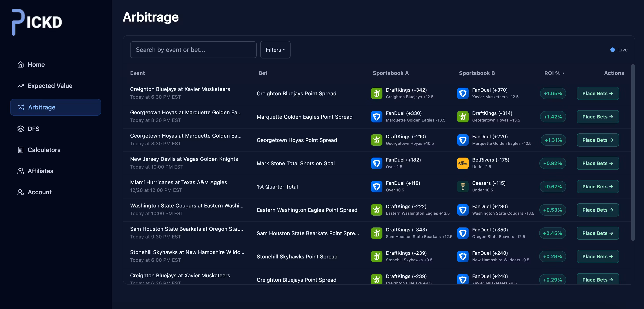Click the Account user-gear icon
Viewport: 644px width, 309px height.
point(20,192)
